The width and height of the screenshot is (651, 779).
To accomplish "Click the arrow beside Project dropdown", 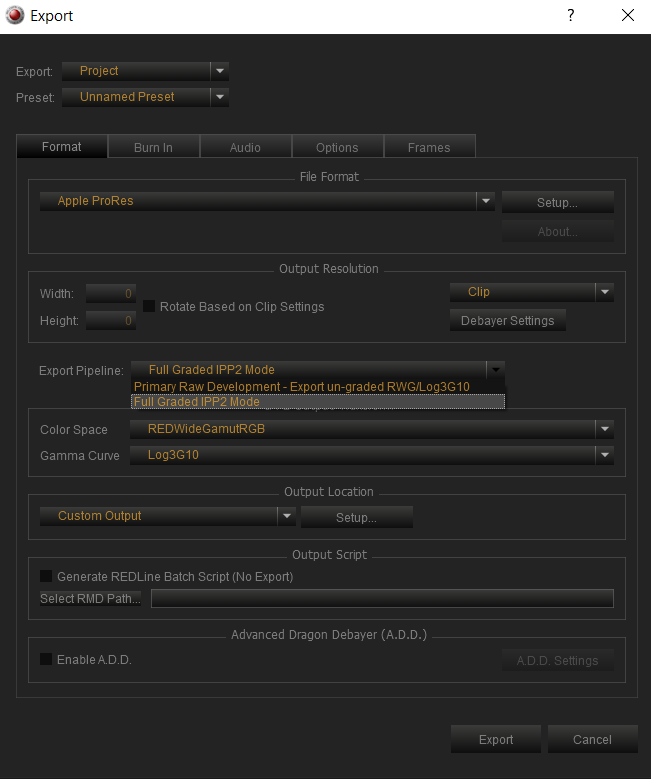I will point(220,71).
